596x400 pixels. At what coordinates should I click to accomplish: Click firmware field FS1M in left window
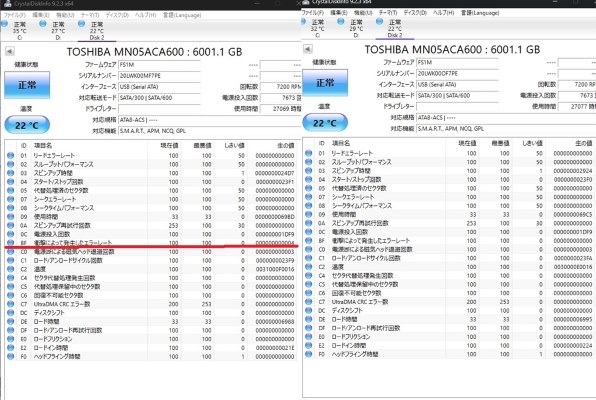pyautogui.click(x=159, y=65)
